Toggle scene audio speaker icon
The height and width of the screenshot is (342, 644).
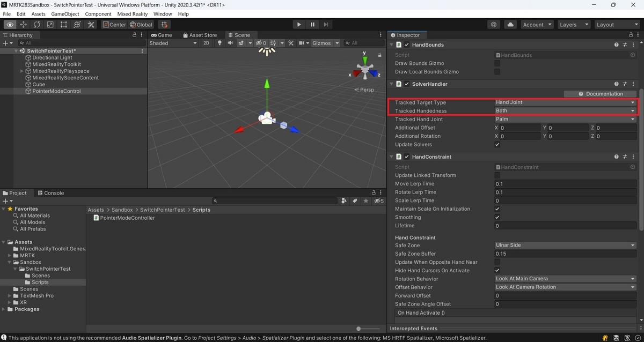230,43
